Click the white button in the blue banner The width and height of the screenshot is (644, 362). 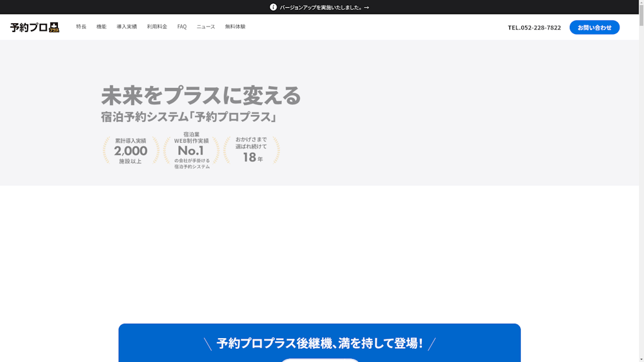pos(319,360)
